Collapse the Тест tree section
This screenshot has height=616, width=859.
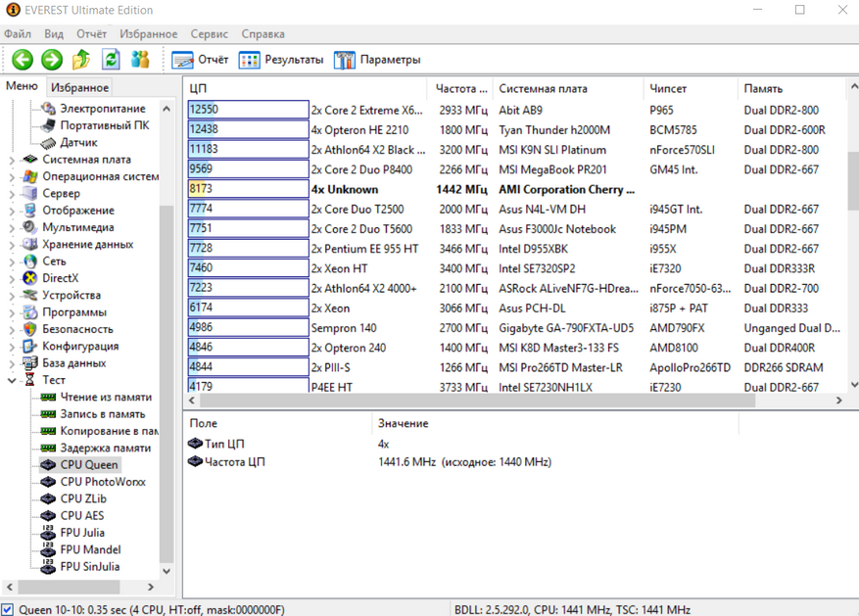12,380
